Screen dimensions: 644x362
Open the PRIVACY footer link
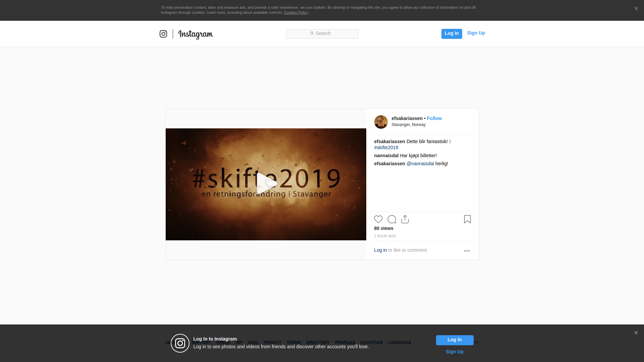(272, 343)
